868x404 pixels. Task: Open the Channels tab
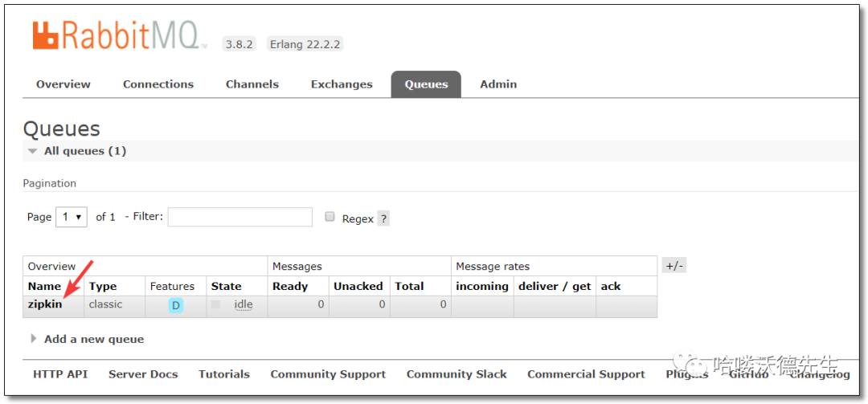pos(252,84)
